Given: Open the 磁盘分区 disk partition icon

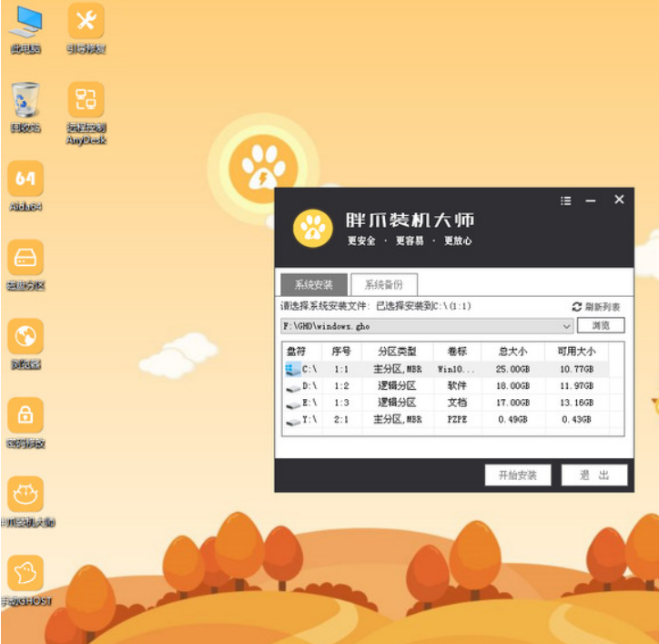Looking at the screenshot, I should (25, 264).
